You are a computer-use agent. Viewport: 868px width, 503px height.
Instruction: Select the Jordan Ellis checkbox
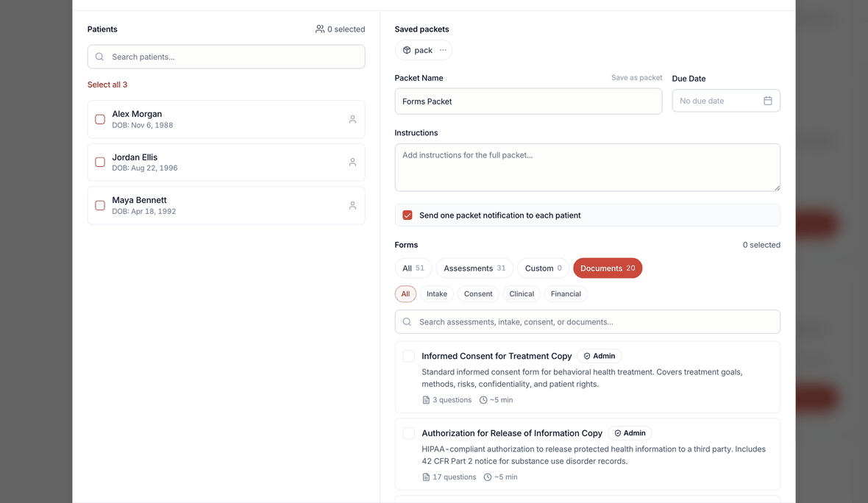(100, 162)
